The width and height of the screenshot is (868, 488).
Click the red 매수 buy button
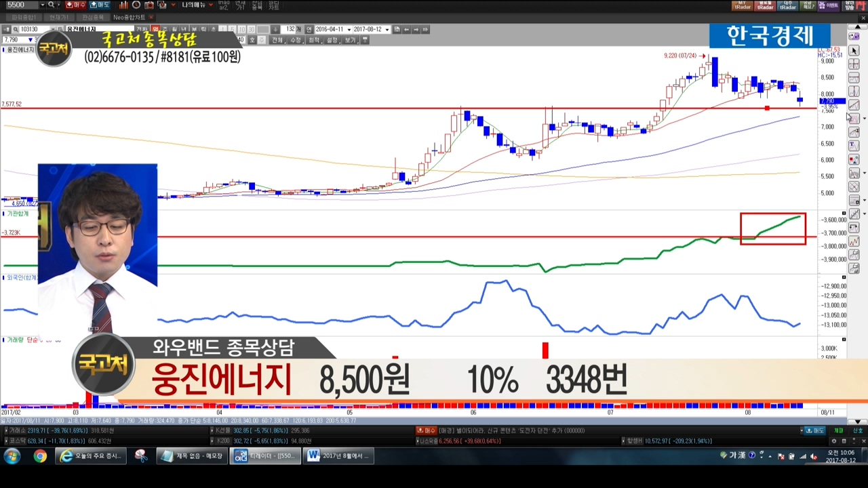[x=76, y=5]
